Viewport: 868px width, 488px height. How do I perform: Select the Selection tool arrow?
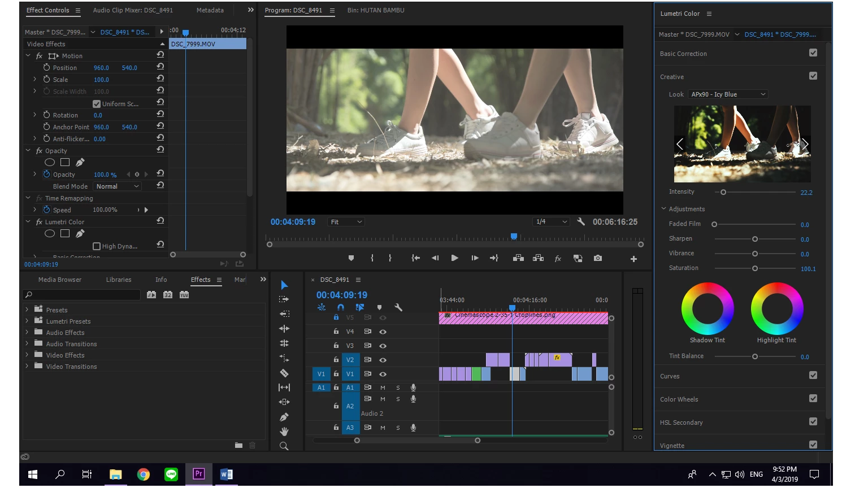coord(284,285)
